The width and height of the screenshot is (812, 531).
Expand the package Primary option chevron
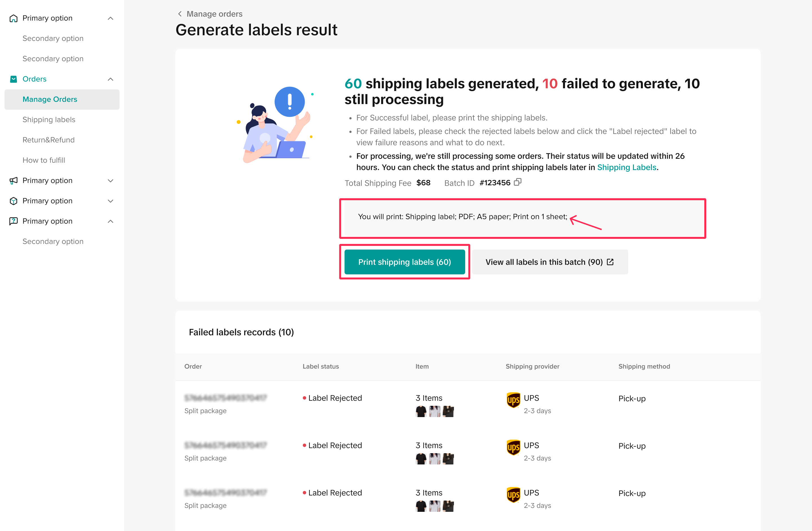click(111, 201)
